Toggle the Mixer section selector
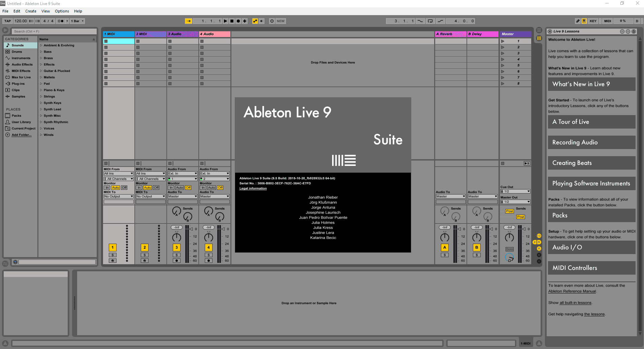The width and height of the screenshot is (644, 349). click(x=539, y=249)
